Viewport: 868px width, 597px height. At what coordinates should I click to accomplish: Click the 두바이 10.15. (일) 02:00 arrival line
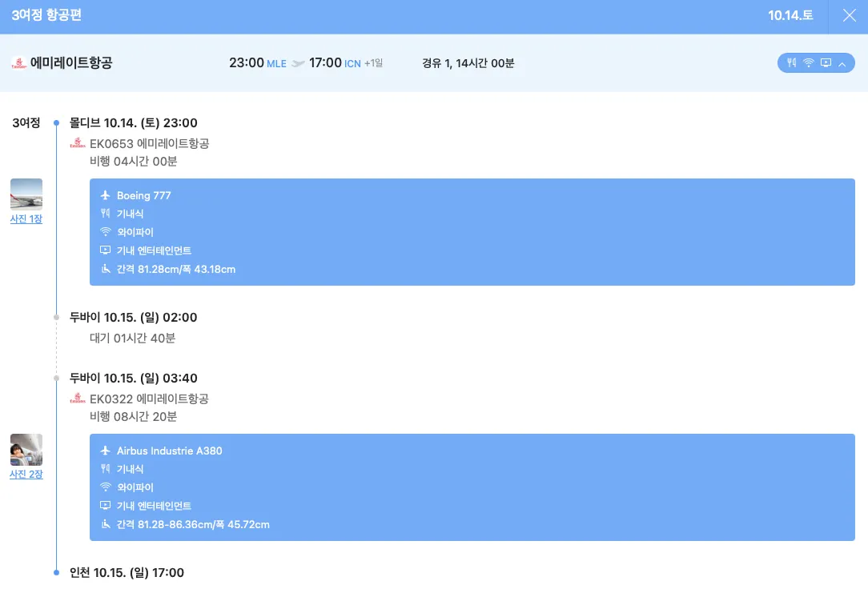pyautogui.click(x=134, y=318)
